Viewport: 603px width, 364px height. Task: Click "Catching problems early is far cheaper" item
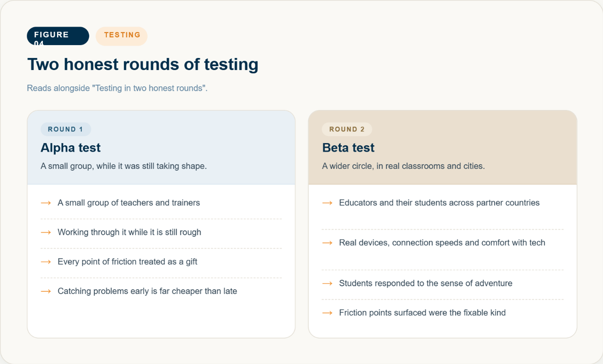tap(147, 291)
